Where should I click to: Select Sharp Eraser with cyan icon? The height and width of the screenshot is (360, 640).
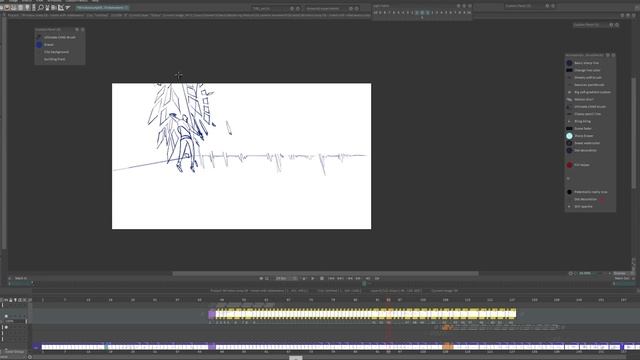[x=569, y=136]
